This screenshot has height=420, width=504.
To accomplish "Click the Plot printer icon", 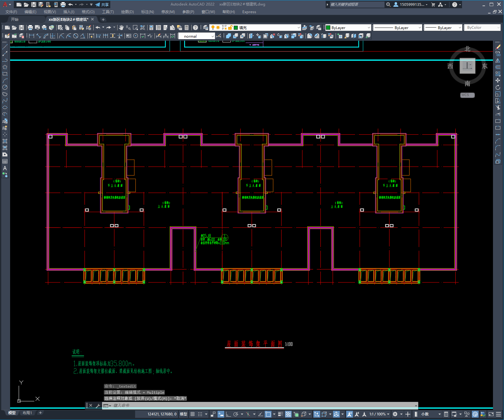I will pyautogui.click(x=30, y=28).
